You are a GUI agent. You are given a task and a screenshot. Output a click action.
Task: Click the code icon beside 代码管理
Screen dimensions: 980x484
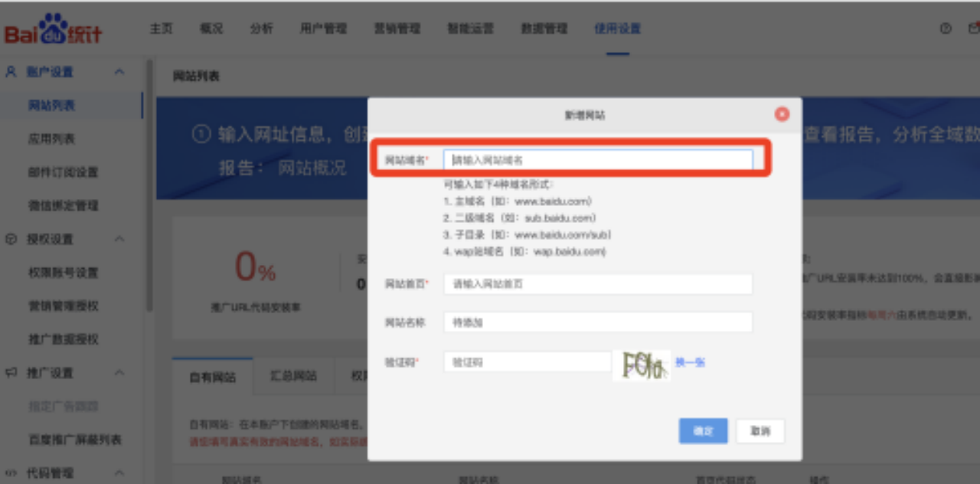pyautogui.click(x=11, y=473)
